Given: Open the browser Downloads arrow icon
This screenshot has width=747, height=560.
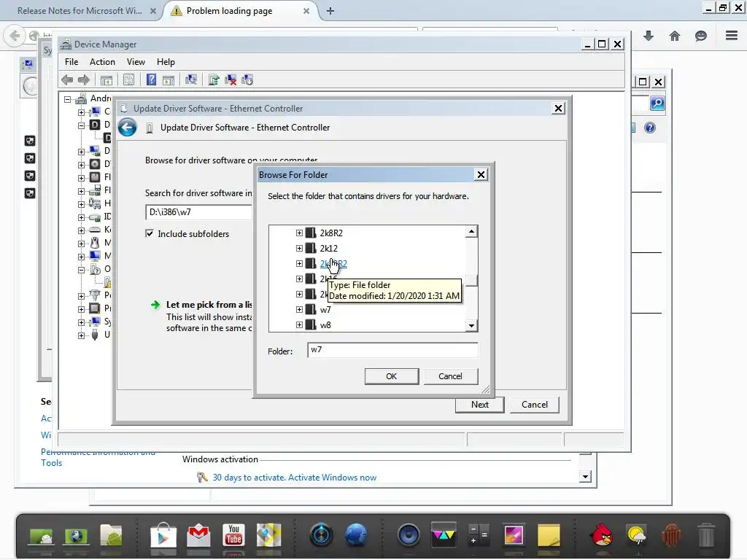Looking at the screenshot, I should (649, 36).
